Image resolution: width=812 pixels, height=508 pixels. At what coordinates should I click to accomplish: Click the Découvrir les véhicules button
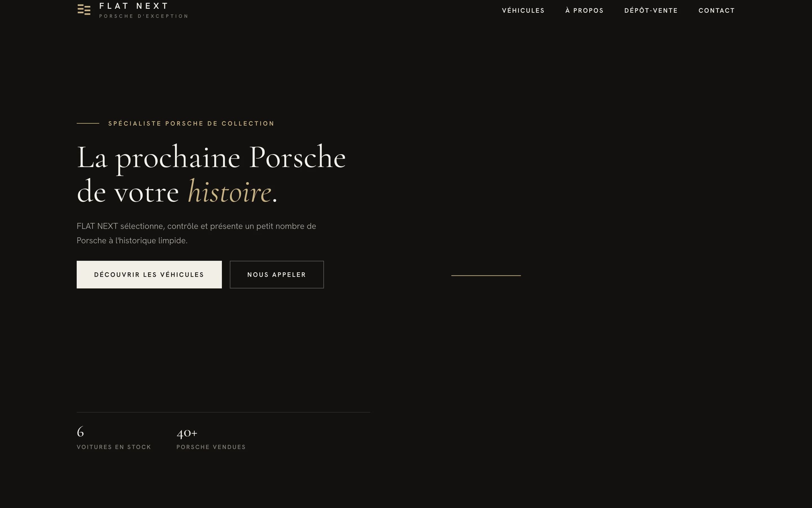pos(149,275)
